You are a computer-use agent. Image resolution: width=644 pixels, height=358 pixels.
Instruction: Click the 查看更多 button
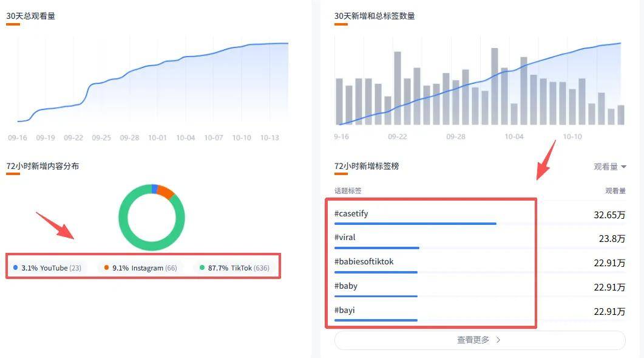click(480, 340)
